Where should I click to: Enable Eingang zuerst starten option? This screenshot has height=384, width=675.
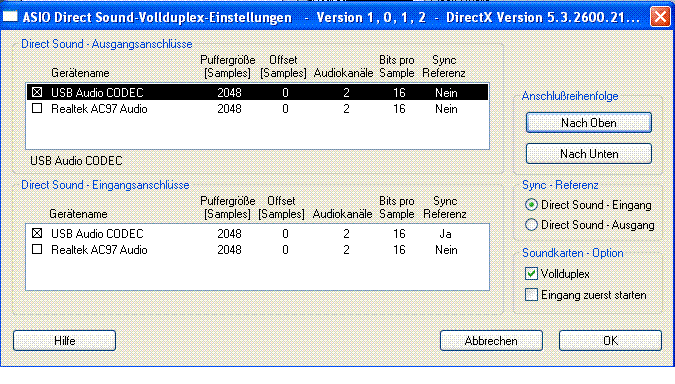pyautogui.click(x=531, y=295)
